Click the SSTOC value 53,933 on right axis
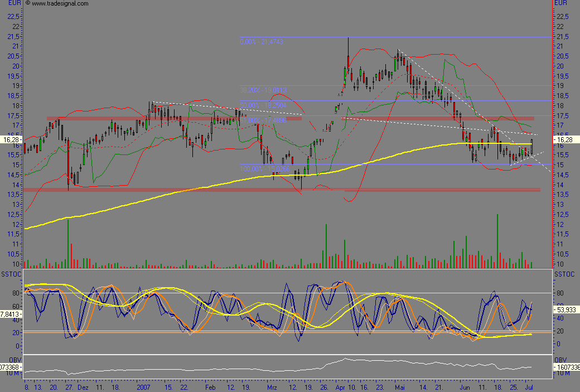 point(565,309)
